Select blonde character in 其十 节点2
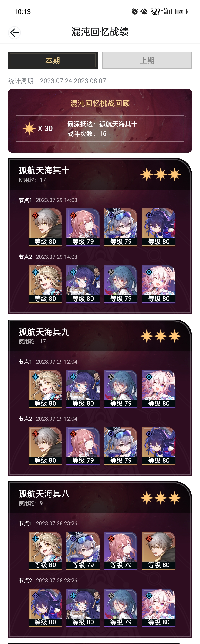The height and width of the screenshot is (644, 200). tap(45, 284)
